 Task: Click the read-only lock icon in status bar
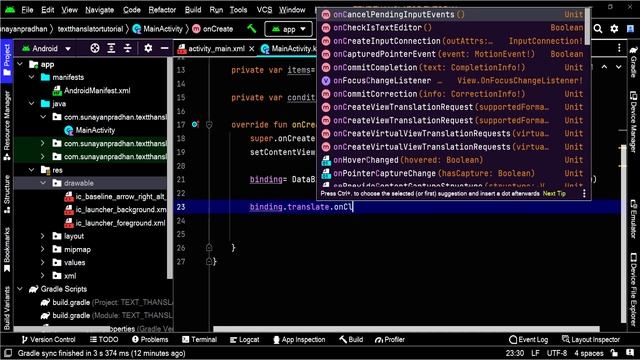tap(614, 353)
